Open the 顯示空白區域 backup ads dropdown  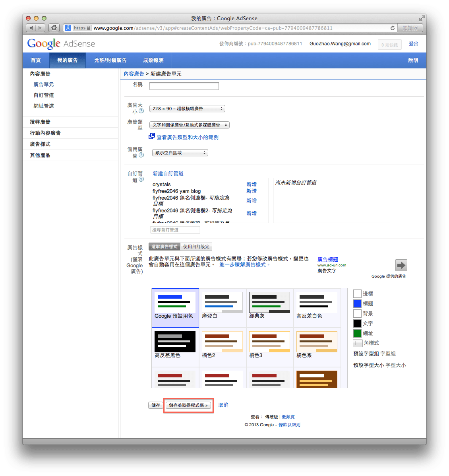180,152
